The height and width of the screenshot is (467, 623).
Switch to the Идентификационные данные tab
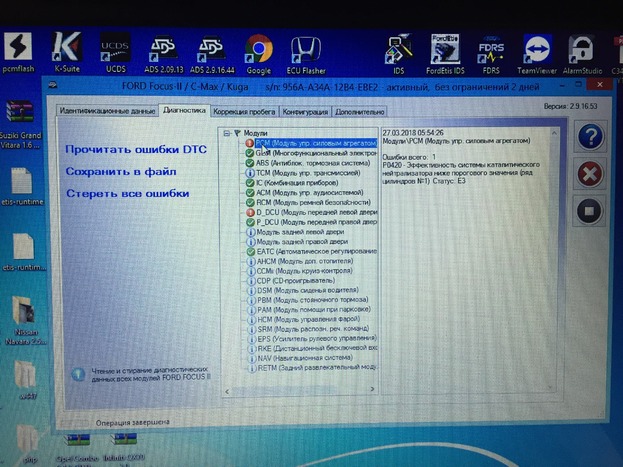107,111
